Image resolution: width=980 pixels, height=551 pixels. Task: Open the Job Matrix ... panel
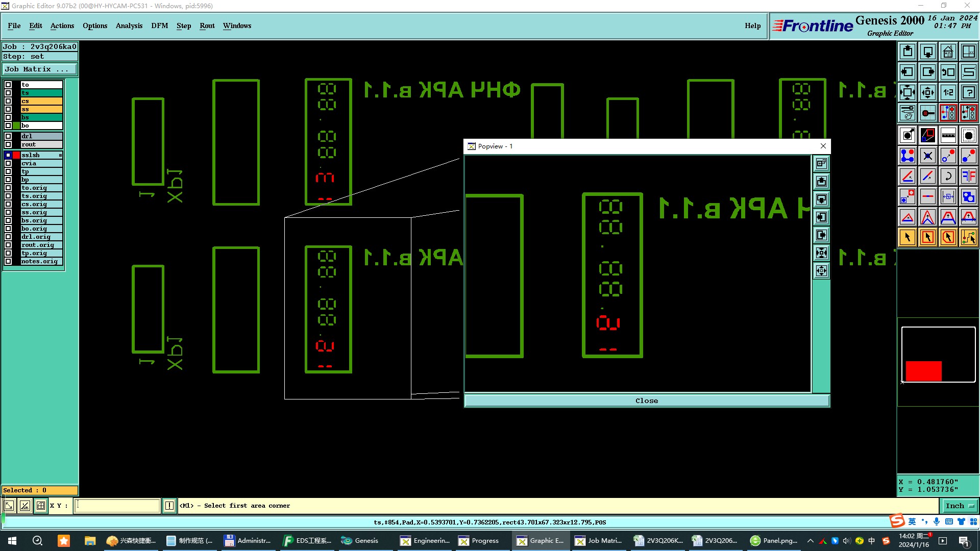[x=39, y=69]
